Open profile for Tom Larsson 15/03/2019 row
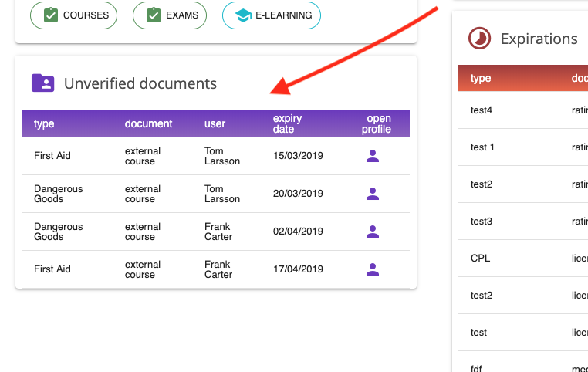 point(373,156)
